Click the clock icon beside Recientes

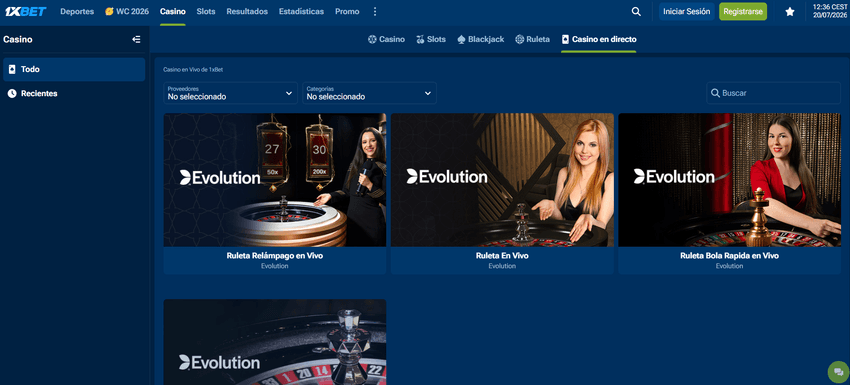(x=12, y=94)
